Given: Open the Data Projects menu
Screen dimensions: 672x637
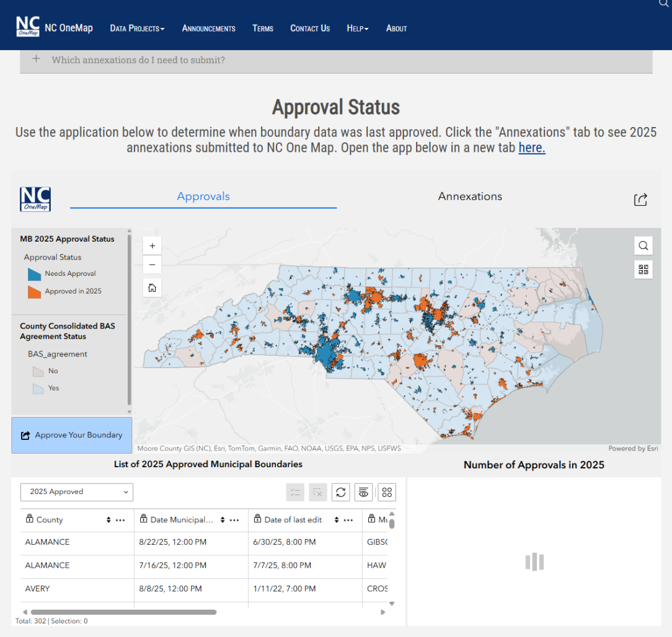Looking at the screenshot, I should (137, 29).
